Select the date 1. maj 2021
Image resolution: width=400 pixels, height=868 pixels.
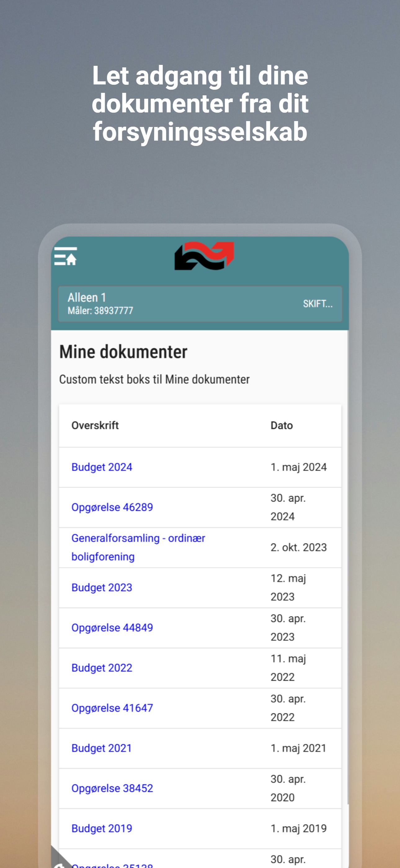(x=299, y=748)
